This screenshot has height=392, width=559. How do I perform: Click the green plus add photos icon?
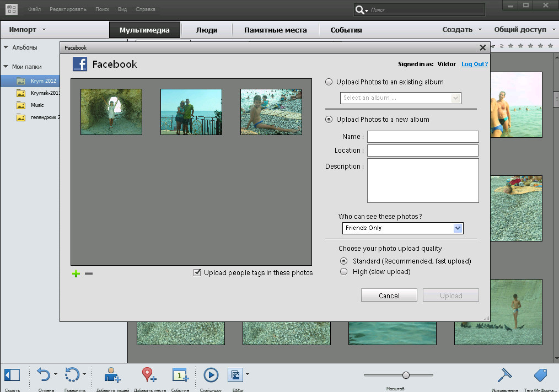click(x=76, y=273)
